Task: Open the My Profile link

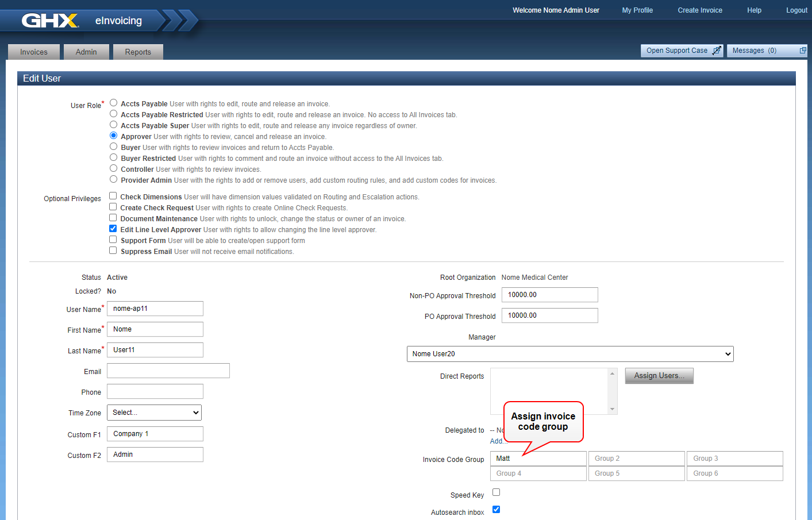Action: click(x=637, y=10)
